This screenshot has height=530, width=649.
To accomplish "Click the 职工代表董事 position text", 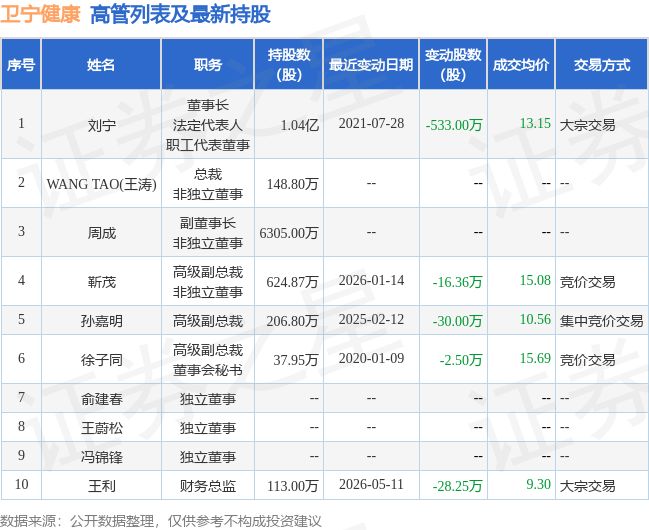I will (208, 145).
